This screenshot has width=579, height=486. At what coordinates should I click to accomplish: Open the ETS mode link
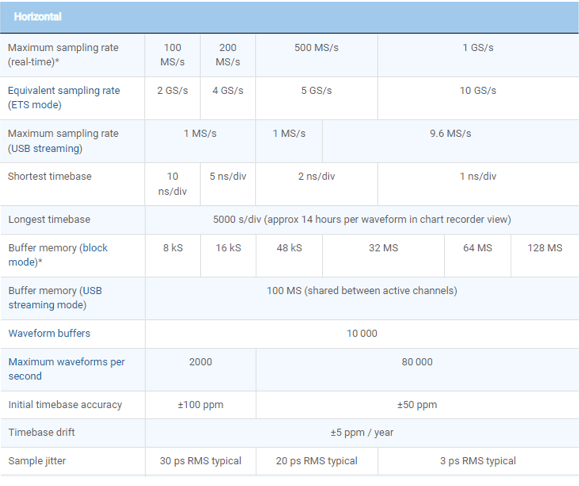click(35, 105)
